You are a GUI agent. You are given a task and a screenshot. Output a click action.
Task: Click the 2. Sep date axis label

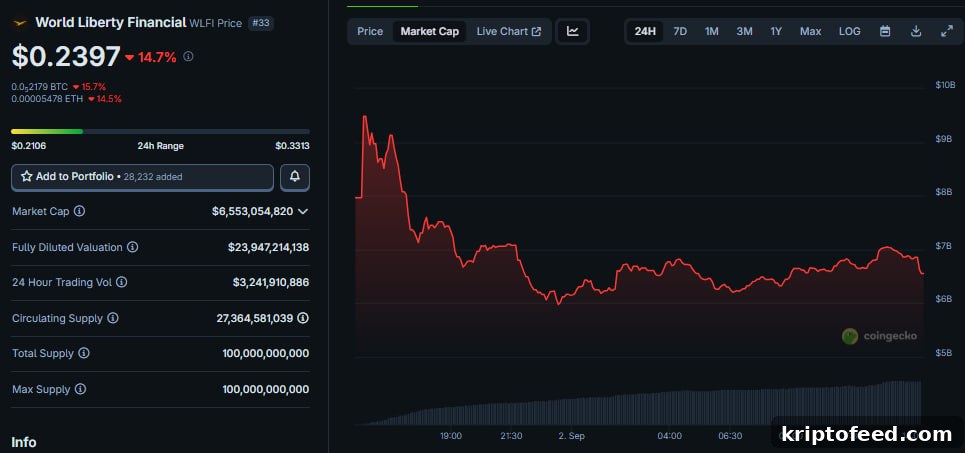572,436
